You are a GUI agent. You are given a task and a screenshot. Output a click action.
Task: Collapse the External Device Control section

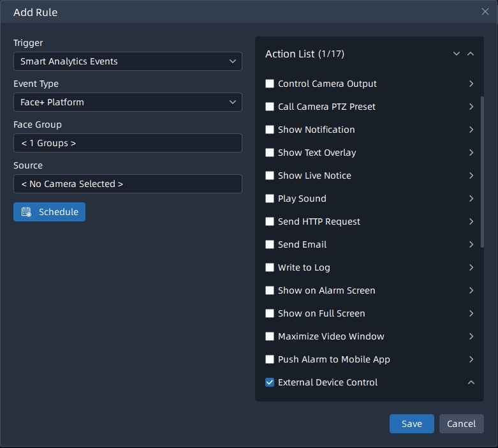tap(471, 382)
